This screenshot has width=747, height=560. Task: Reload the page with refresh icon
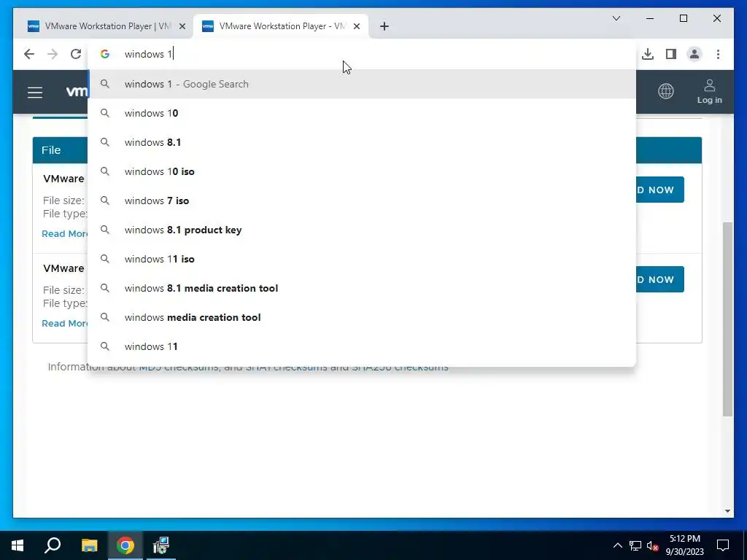coord(76,54)
